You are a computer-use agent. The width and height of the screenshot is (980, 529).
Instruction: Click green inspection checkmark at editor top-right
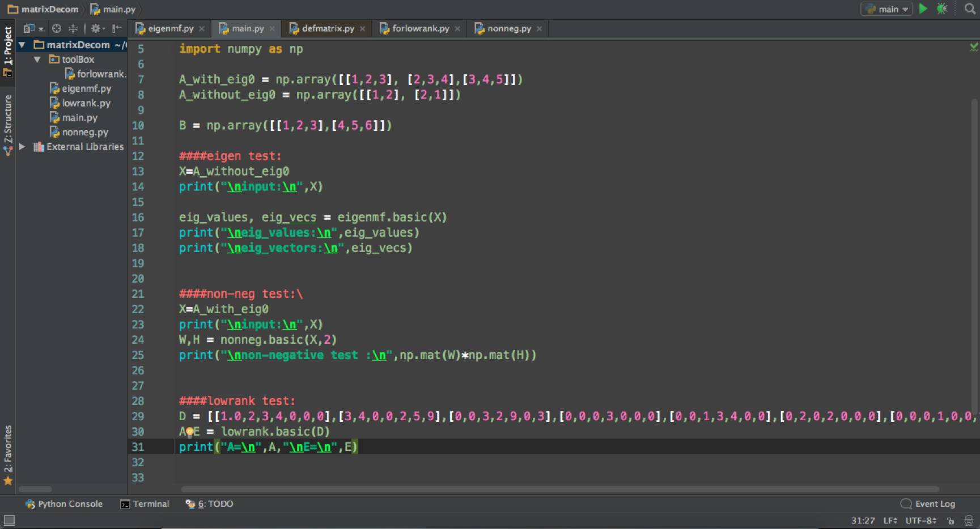(x=974, y=48)
